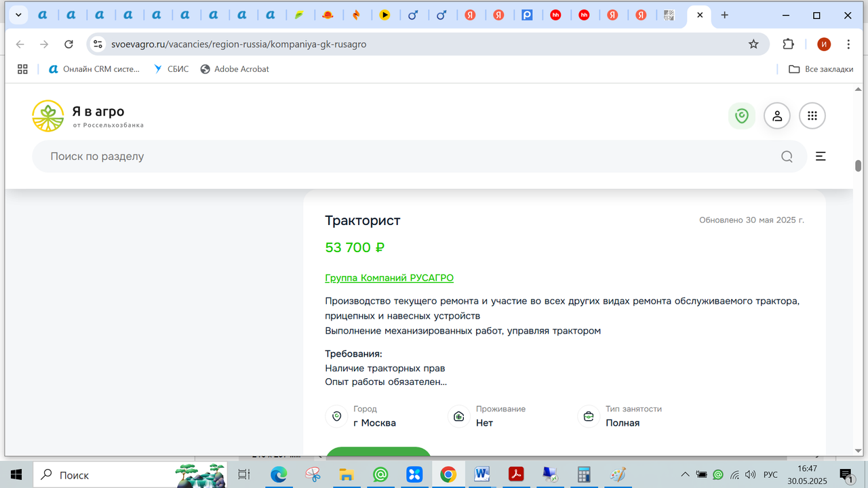Click the Task View button on taskbar
Screen dimensions: 868x488
pos(244,474)
